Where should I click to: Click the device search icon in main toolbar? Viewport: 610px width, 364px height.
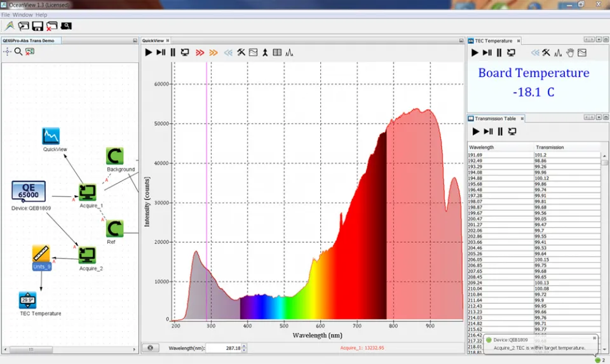(x=66, y=26)
